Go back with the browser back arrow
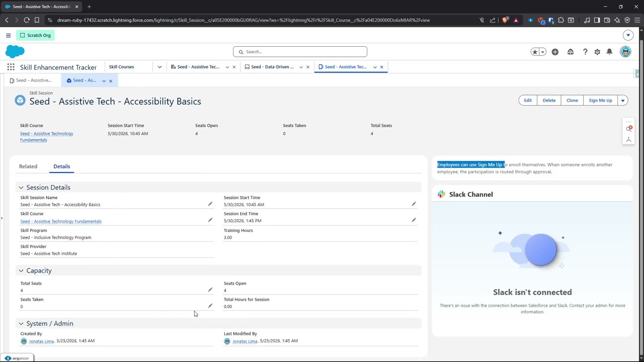 tap(7, 20)
